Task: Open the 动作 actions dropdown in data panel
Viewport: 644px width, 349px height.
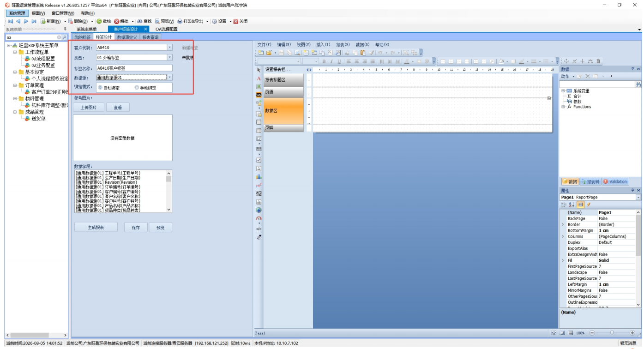Action: (x=567, y=76)
